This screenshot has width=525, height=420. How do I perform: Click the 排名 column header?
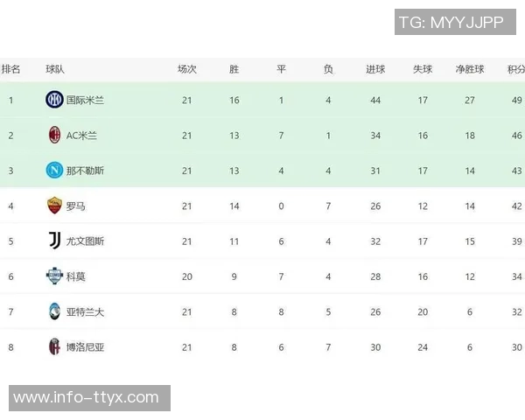(x=11, y=69)
